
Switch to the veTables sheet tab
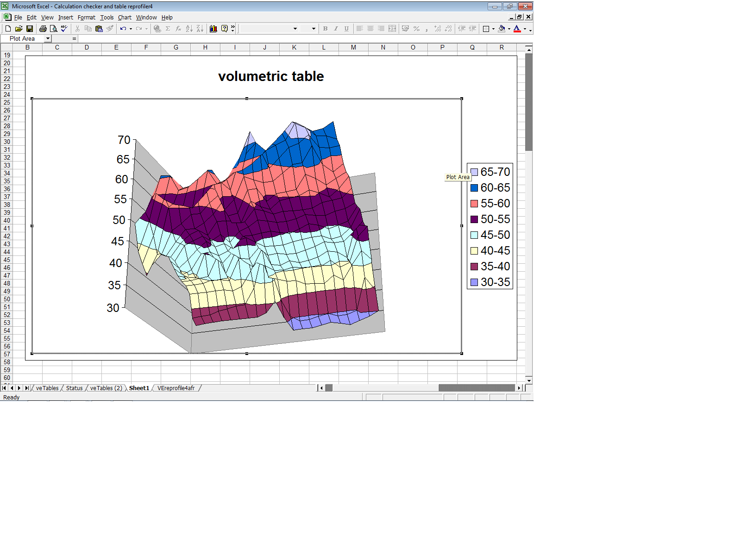47,388
